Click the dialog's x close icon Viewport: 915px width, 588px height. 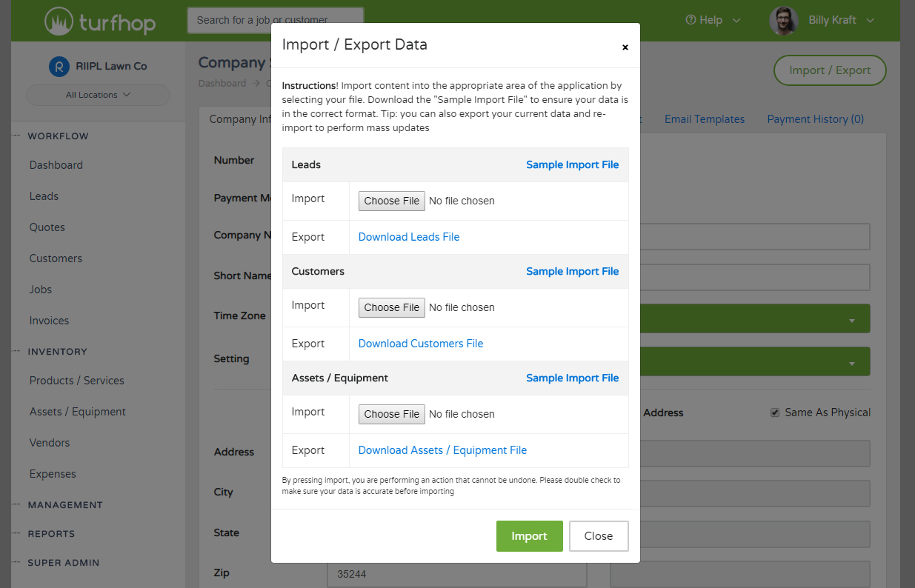coord(625,46)
